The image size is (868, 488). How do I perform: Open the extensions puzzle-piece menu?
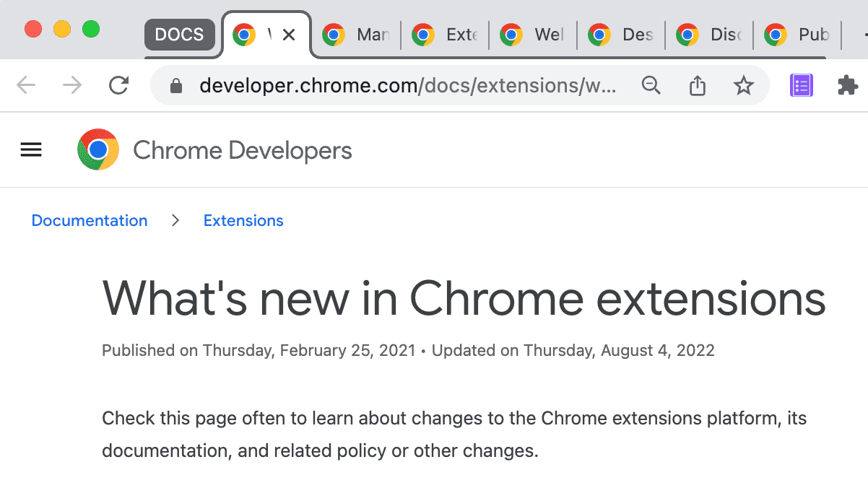tap(848, 84)
